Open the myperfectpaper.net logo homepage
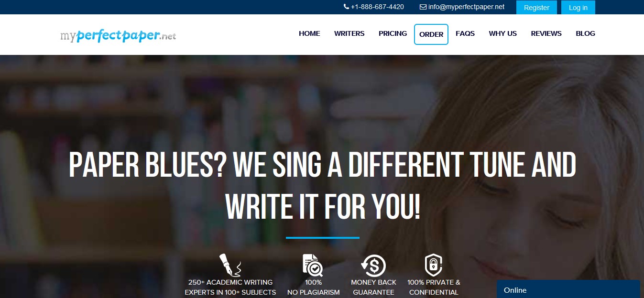 (118, 35)
